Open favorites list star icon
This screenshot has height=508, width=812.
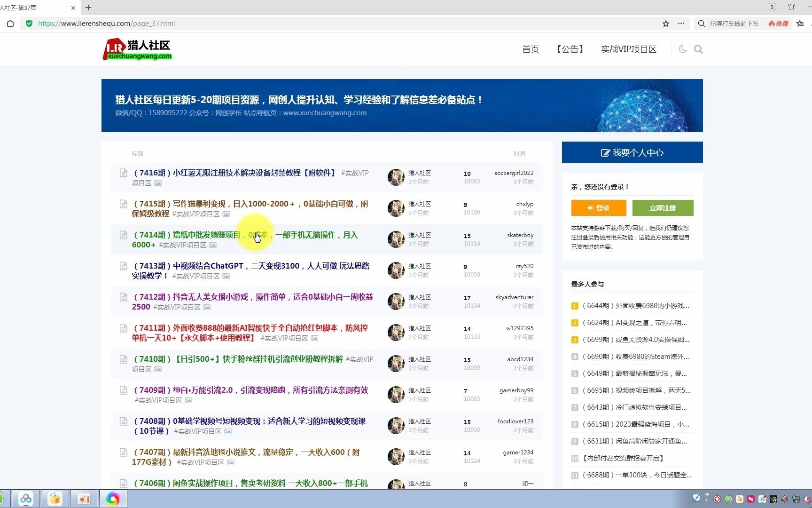point(800,24)
